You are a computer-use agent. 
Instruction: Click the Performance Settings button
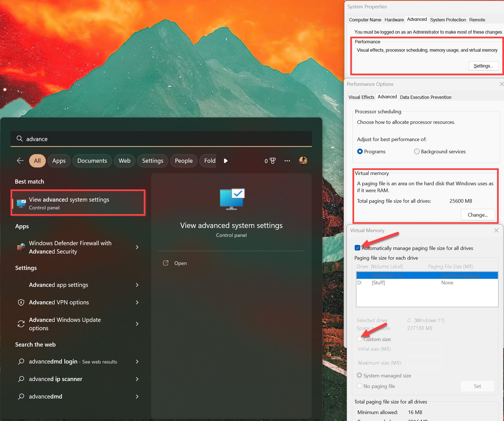pos(483,66)
